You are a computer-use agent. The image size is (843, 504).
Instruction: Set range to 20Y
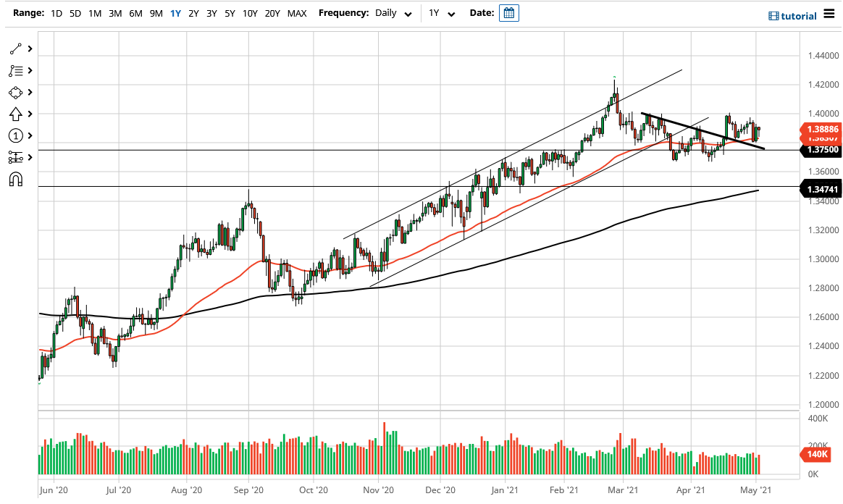[272, 14]
